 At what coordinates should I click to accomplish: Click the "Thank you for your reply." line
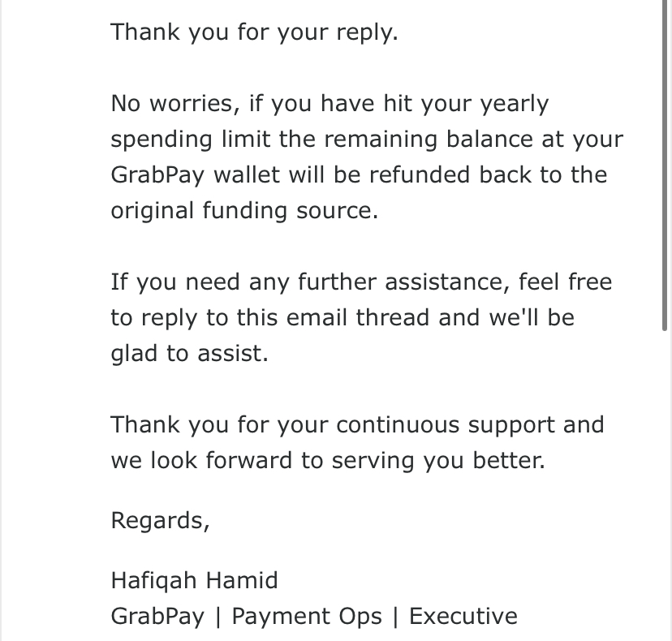tap(254, 32)
